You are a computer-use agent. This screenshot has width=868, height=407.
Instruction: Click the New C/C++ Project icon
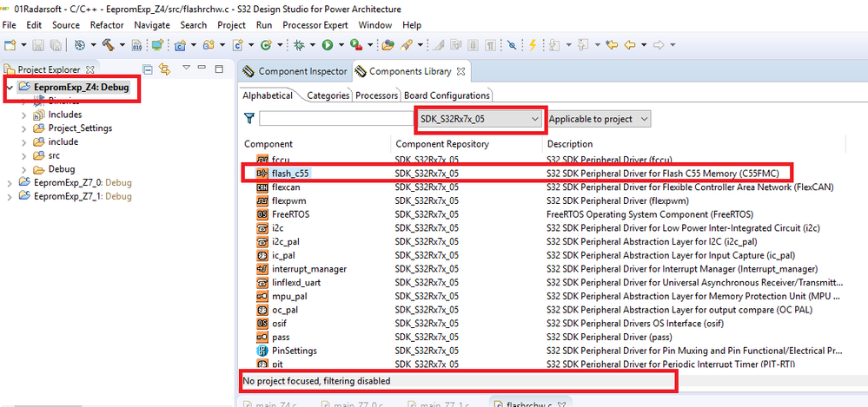[180, 45]
